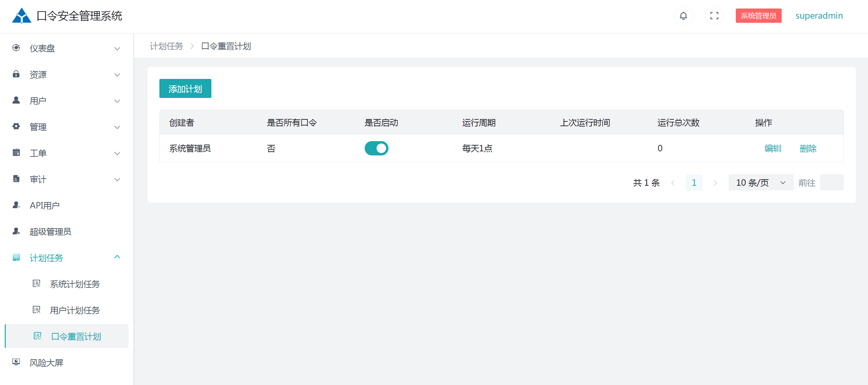
Task: Click the 编辑 link in the row
Action: [x=773, y=148]
